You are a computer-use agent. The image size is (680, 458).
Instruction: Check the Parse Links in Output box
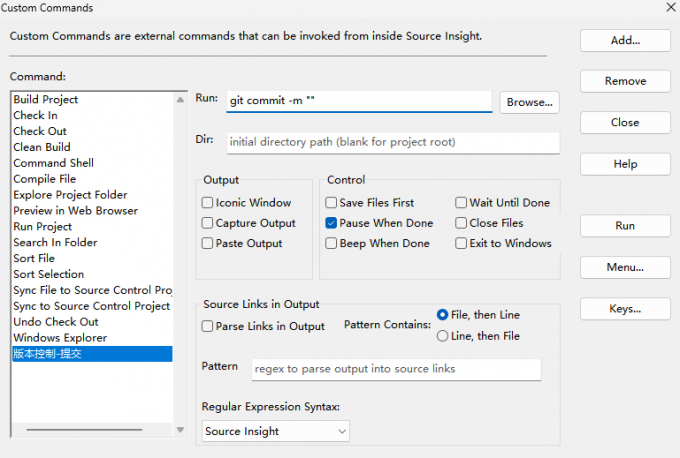(207, 326)
